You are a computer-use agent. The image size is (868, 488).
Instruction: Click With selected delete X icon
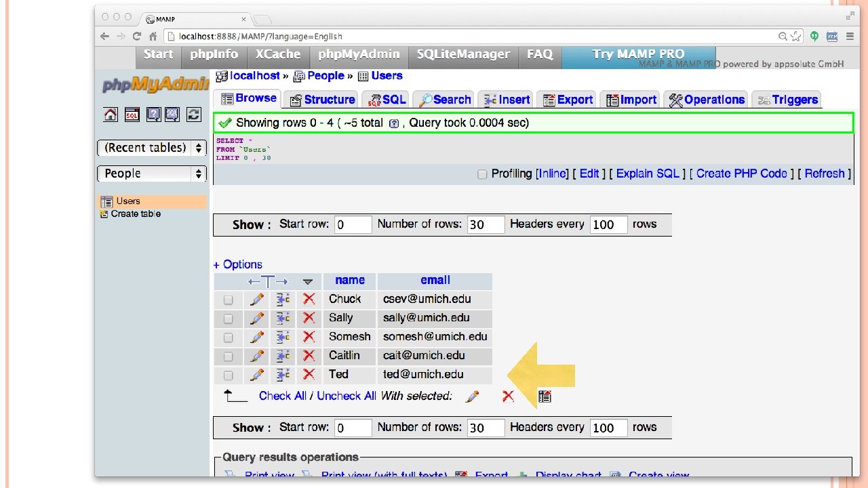508,396
